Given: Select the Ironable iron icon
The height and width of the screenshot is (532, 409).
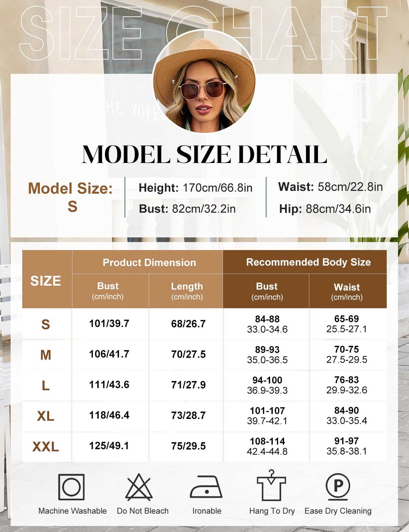Looking at the screenshot, I should point(206,487).
